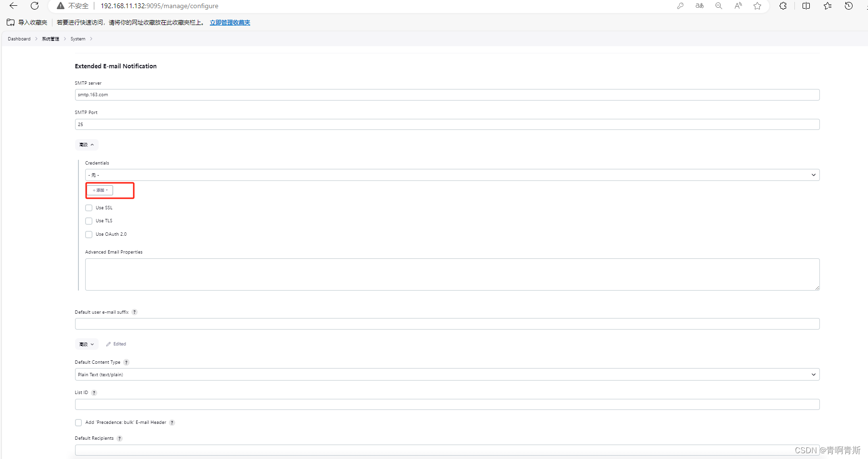
Task: Click the Edited label text
Action: (120, 344)
